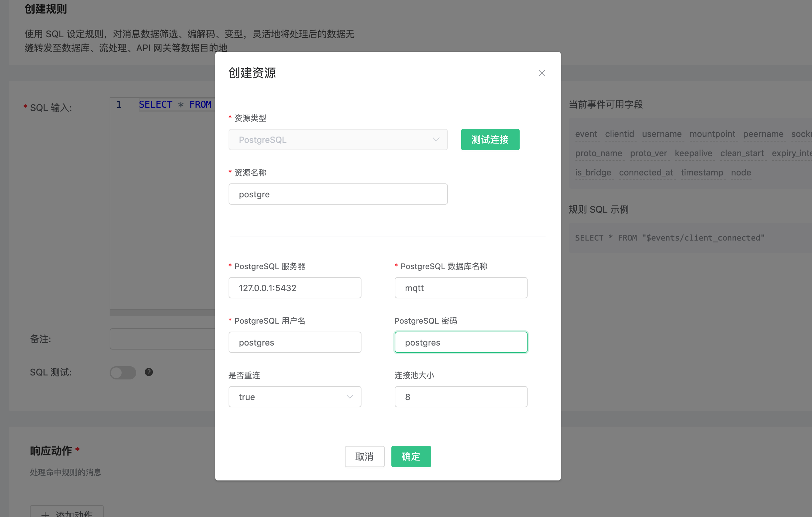Toggle the SQL 测试 switch
Image resolution: width=812 pixels, height=517 pixels.
[x=123, y=372]
